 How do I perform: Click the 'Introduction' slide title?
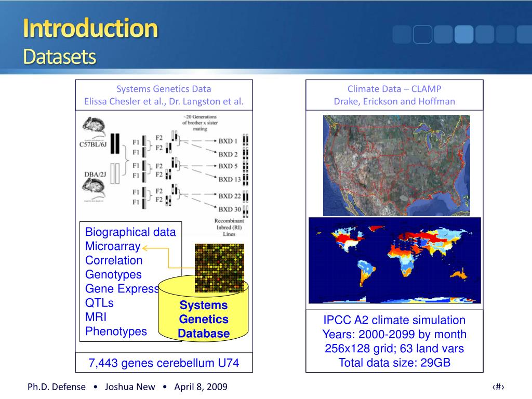click(90, 28)
